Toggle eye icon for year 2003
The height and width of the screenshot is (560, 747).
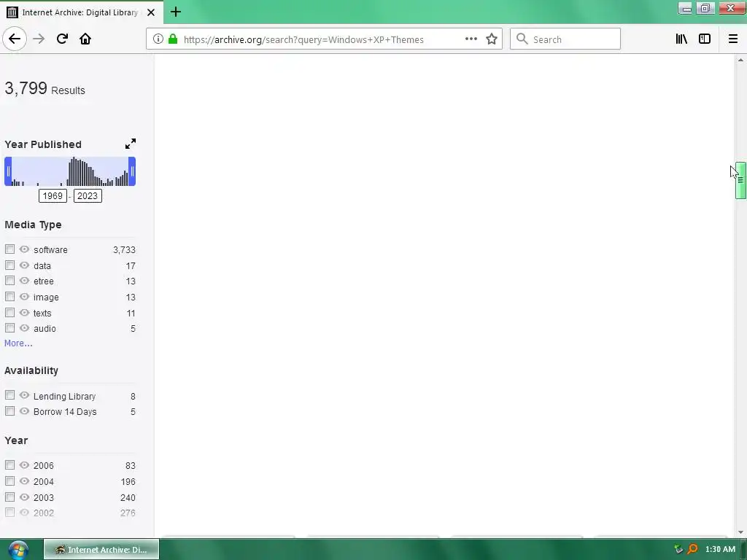tap(24, 497)
